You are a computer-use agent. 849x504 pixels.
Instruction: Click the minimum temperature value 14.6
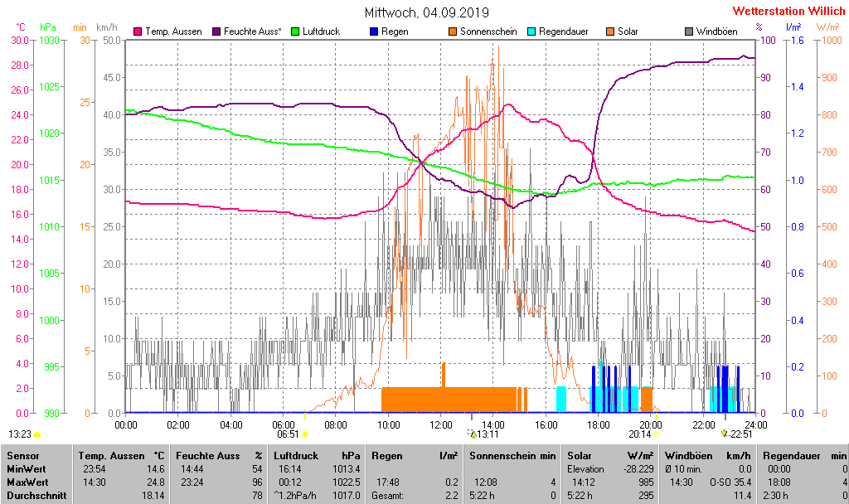155,469
